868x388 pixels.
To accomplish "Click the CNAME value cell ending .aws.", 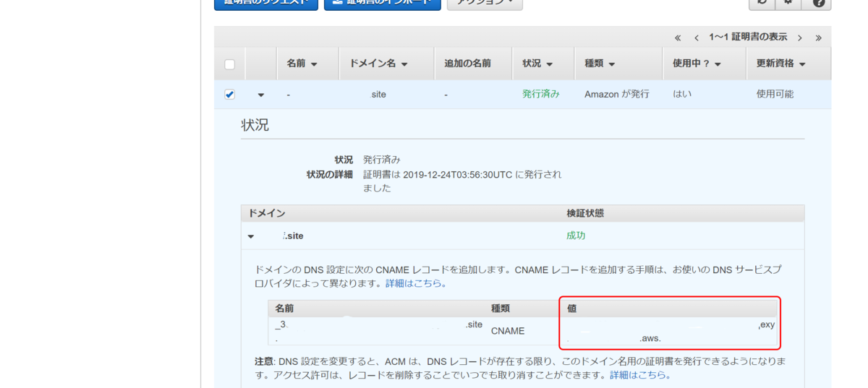I will [671, 332].
